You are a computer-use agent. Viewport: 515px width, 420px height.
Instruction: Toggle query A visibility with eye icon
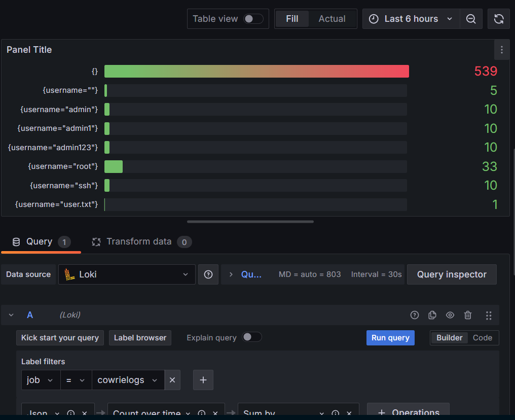(x=450, y=315)
